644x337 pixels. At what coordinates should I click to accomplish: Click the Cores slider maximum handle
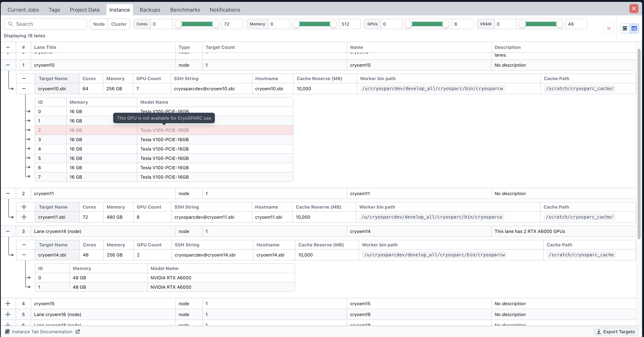[216, 24]
